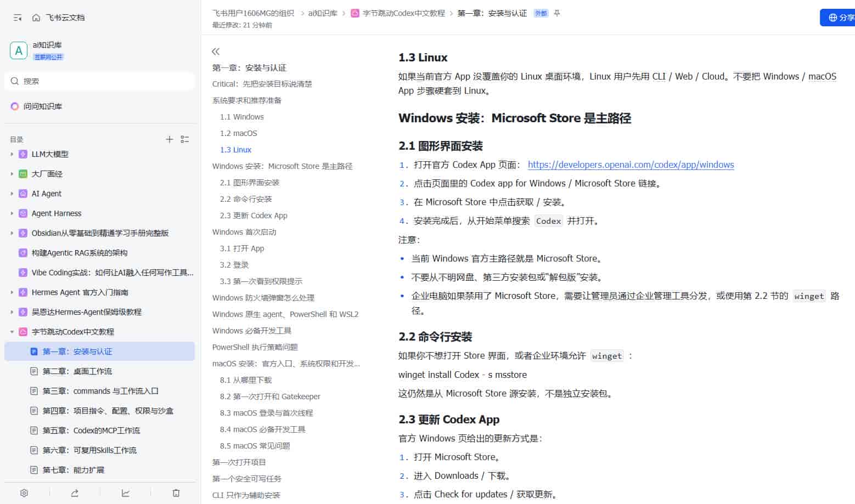Jump to outline Windows 防火墙弹窗怎么处理
Viewport: 855px width, 504px height.
tap(263, 298)
